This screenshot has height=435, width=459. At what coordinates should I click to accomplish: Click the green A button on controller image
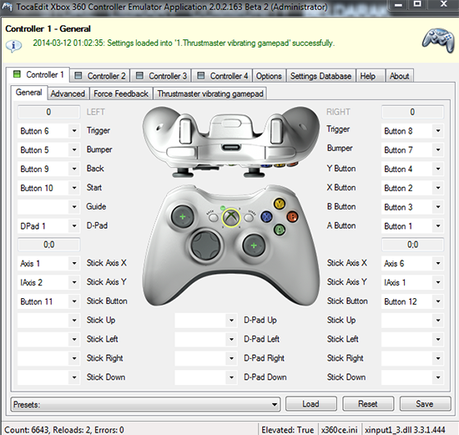pyautogui.click(x=279, y=229)
